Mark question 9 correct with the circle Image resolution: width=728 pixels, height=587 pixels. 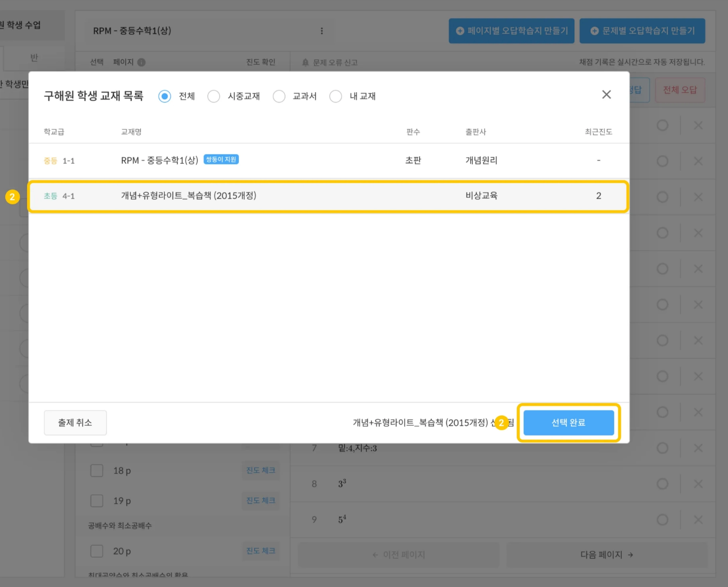click(662, 519)
